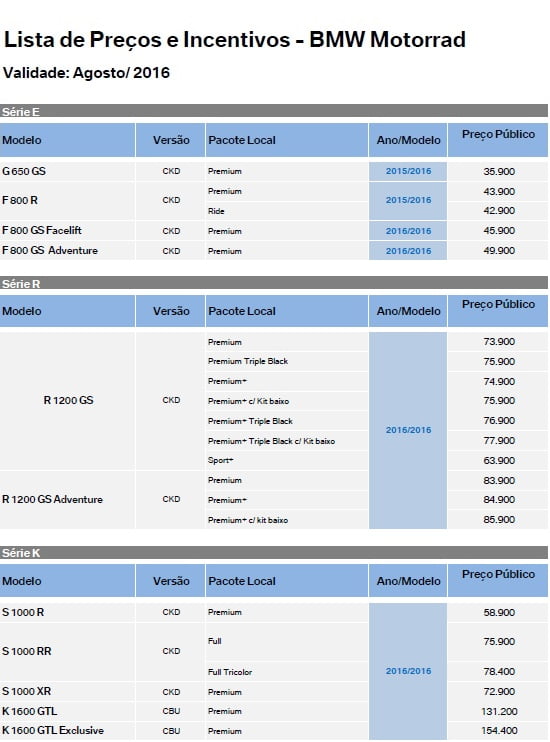The image size is (550, 742).
Task: Click the 2016/2016 year for F 800 GS Adventure
Action: click(x=408, y=251)
